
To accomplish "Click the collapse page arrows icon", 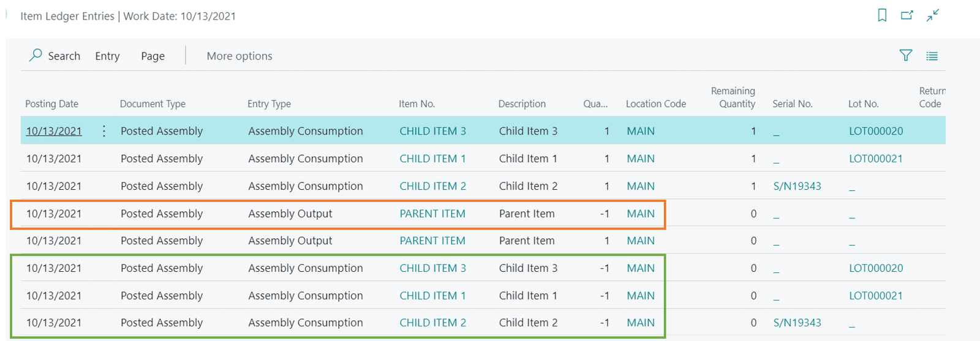I will coord(933,15).
